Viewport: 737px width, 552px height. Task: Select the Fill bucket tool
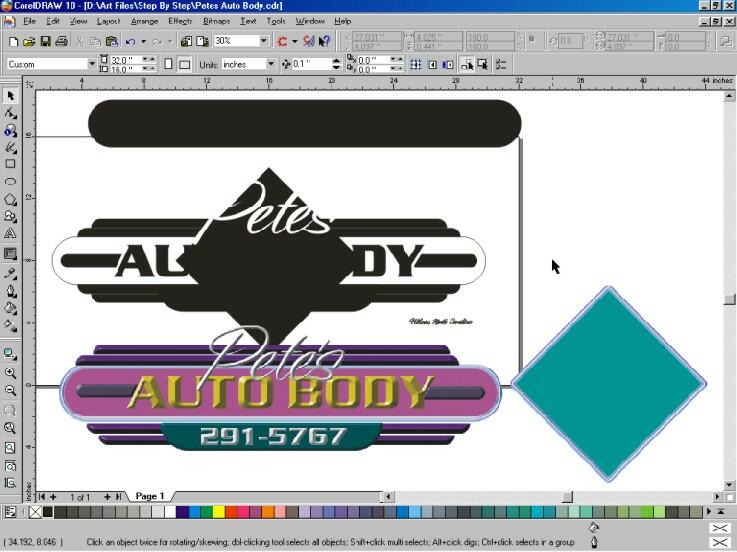click(x=10, y=308)
